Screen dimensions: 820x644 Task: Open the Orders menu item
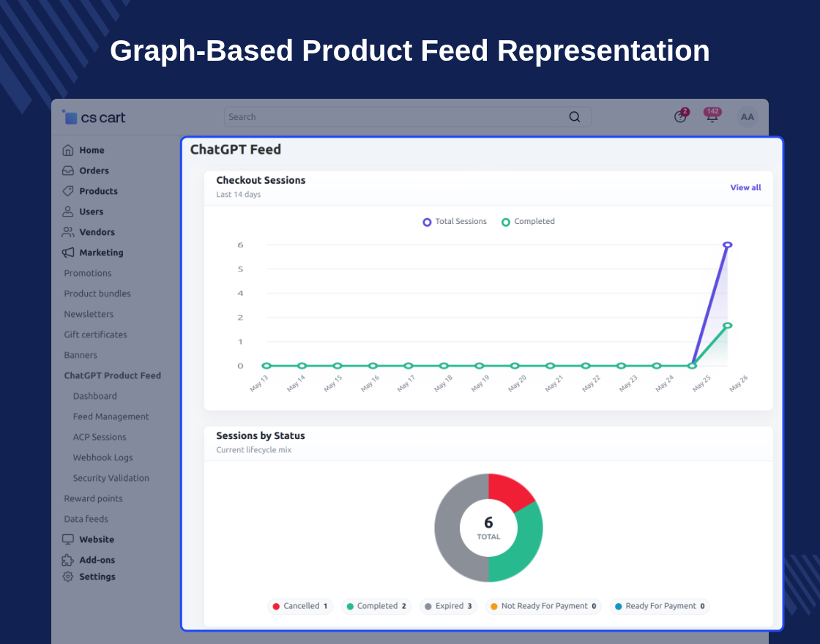94,171
